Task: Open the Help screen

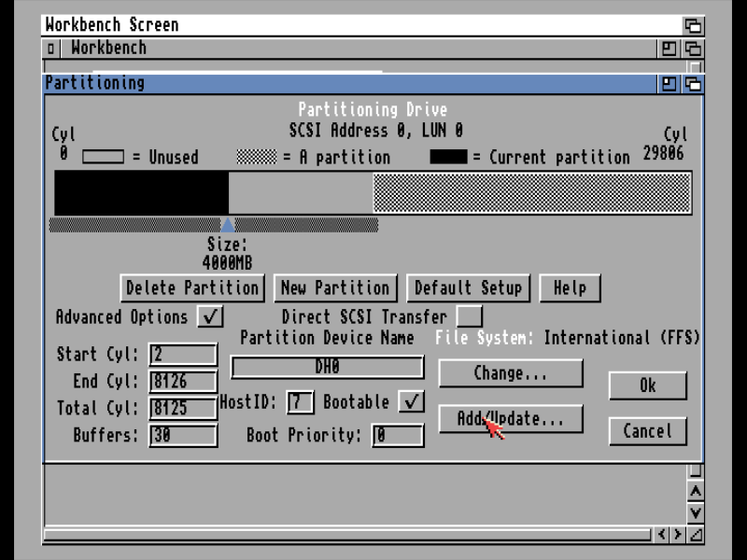Action: coord(570,287)
